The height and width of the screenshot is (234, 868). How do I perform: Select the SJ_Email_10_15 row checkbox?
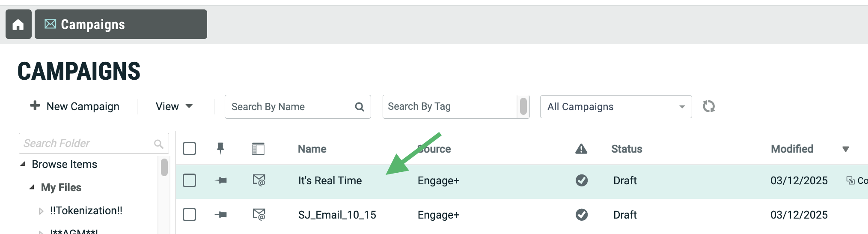pos(189,214)
